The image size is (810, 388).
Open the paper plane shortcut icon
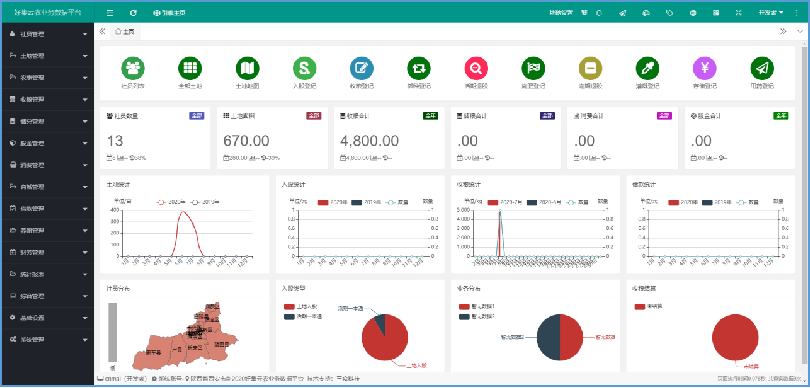point(762,68)
